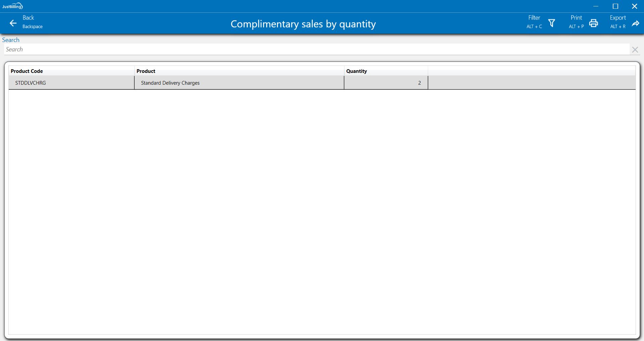Sort by the Quantity column header
644x341 pixels.
[x=356, y=71]
